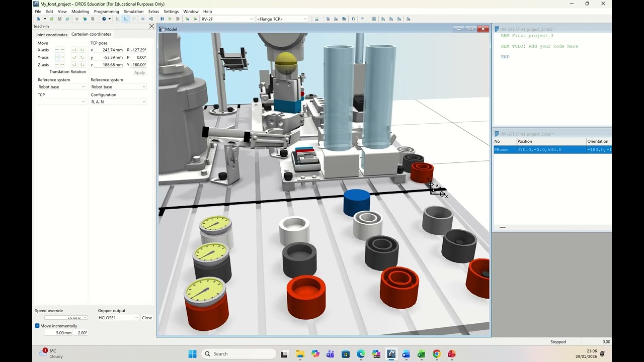Move Y-axis in positive translation direction
This screenshot has width=644, height=362.
tap(62, 57)
